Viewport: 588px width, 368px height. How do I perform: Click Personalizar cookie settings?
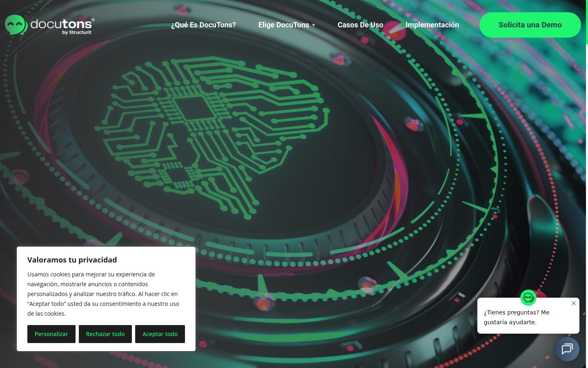tap(51, 334)
